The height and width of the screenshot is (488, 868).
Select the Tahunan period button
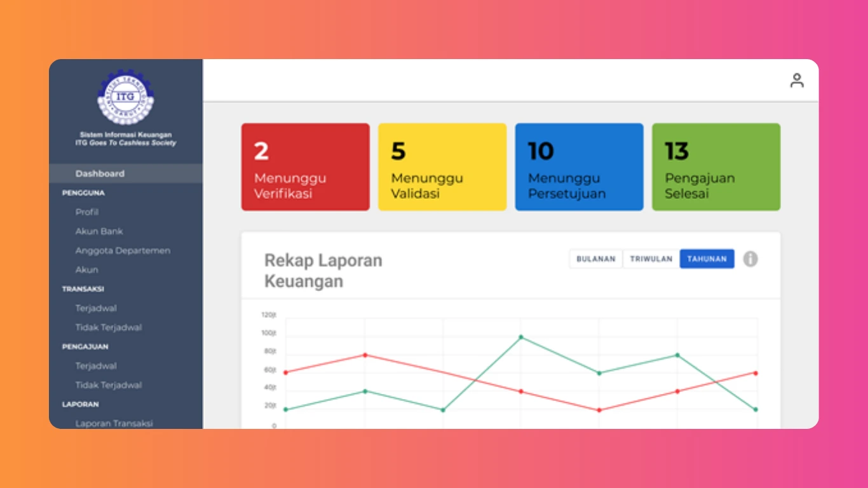click(707, 259)
